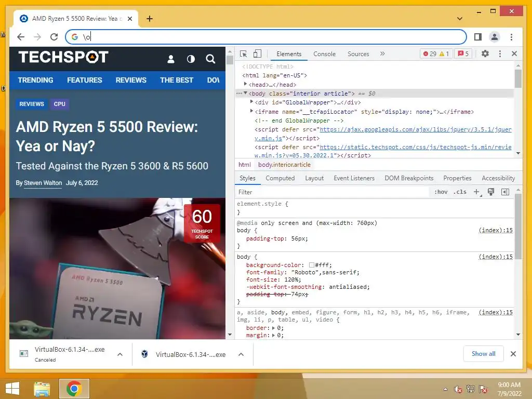
Task: Open the Event Listeners tab
Action: [x=354, y=178]
